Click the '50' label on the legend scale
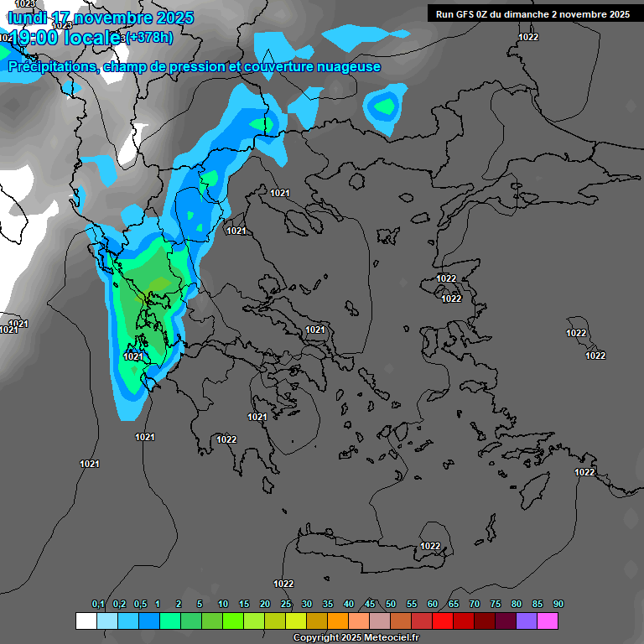 pos(391,605)
